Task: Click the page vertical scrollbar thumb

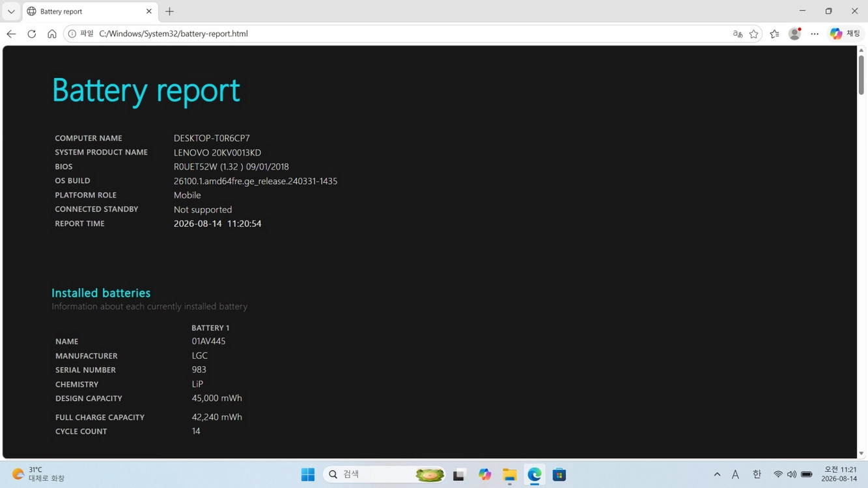Action: tap(861, 75)
